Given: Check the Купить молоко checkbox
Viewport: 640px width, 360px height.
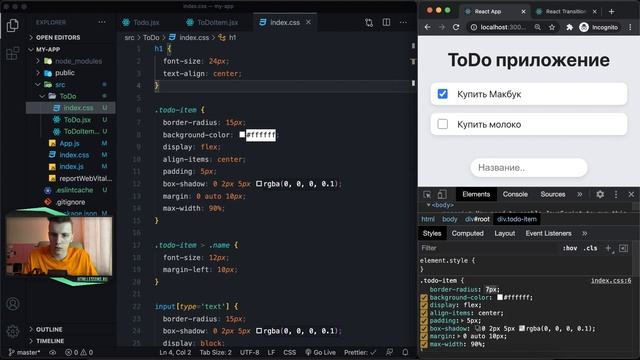Looking at the screenshot, I should pyautogui.click(x=442, y=124).
